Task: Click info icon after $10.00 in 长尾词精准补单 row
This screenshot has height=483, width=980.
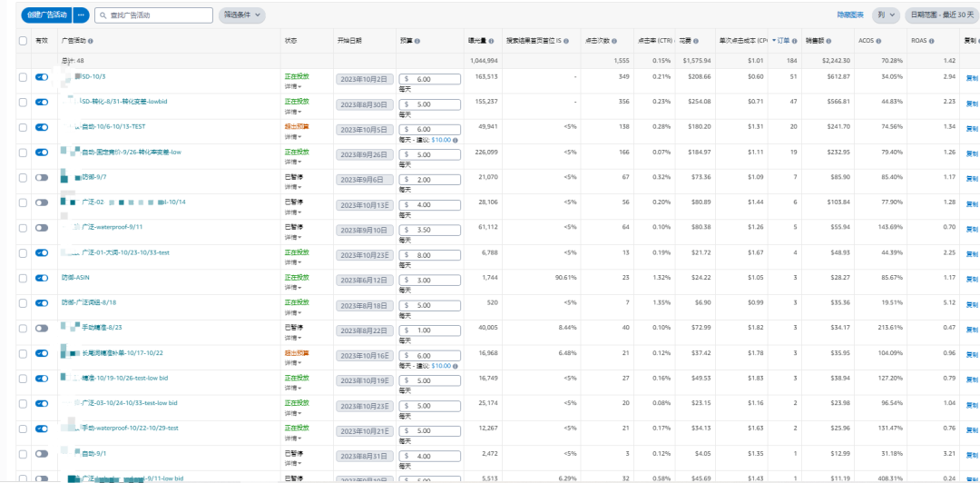Action: 455,365
